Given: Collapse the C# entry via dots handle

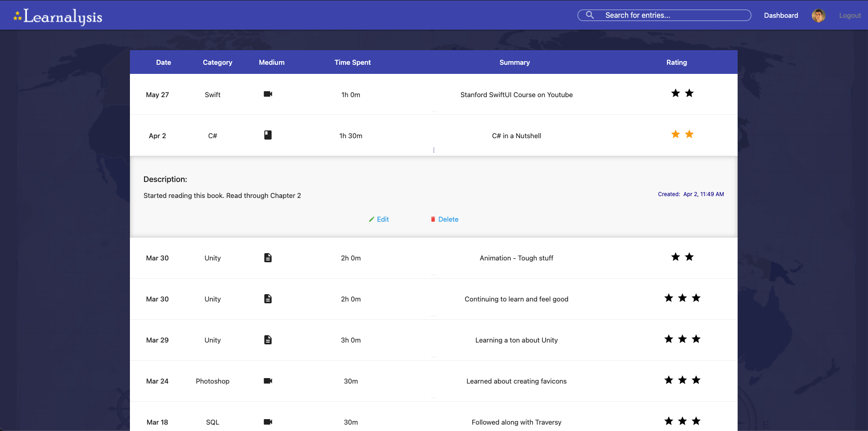Looking at the screenshot, I should (434, 150).
